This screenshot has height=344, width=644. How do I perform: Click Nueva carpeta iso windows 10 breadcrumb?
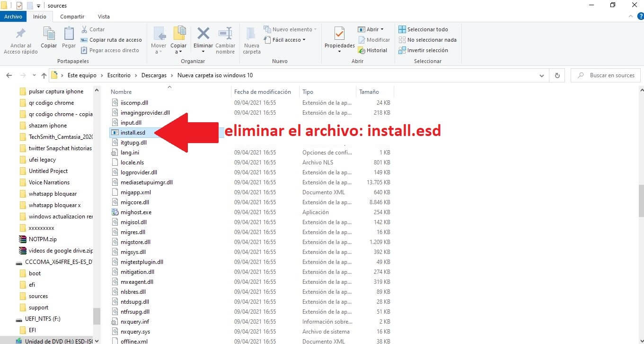coord(215,75)
